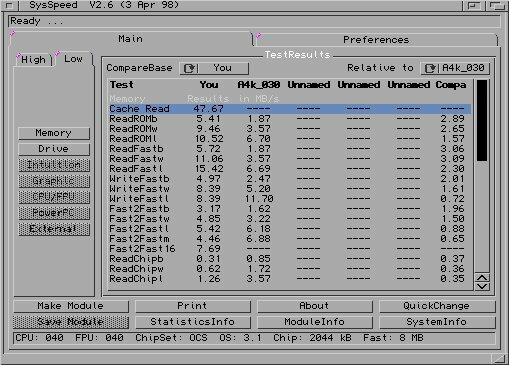The height and width of the screenshot is (365, 509).
Task: Click the disabled Graphic button
Action: (54, 181)
